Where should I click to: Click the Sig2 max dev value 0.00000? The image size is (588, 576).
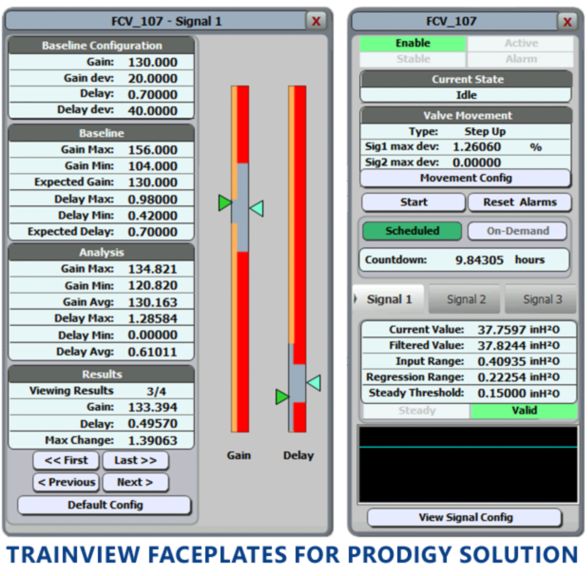[477, 162]
